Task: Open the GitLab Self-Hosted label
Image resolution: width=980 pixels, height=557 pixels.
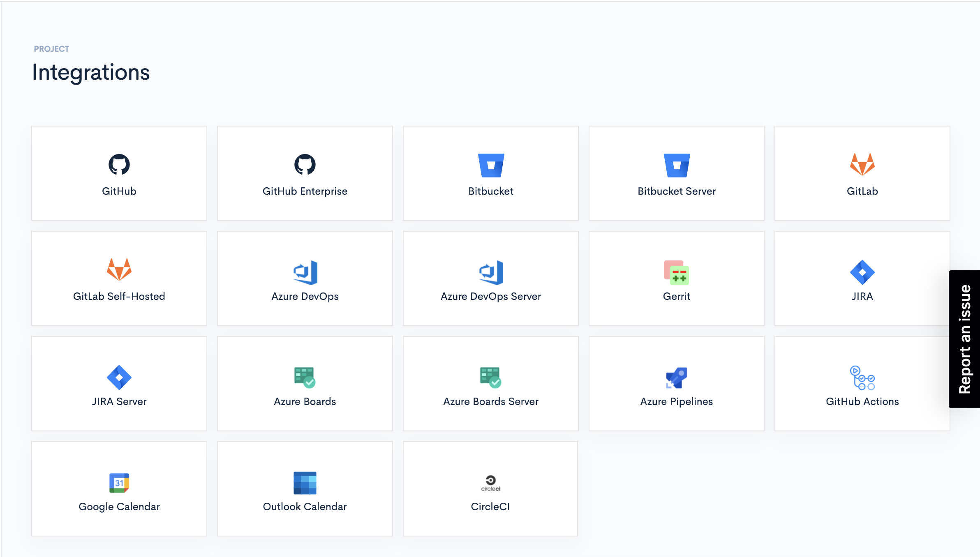Action: pyautogui.click(x=119, y=296)
